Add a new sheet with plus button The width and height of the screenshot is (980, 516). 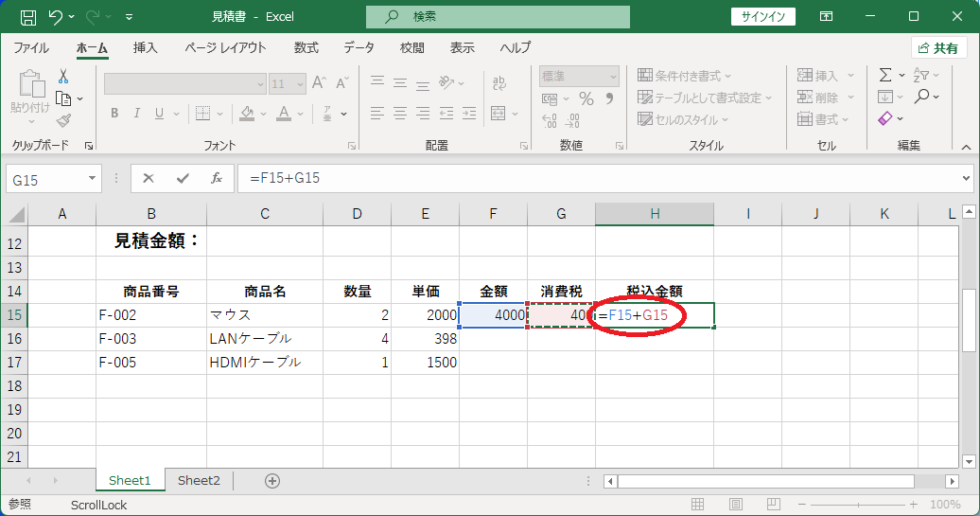click(271, 481)
